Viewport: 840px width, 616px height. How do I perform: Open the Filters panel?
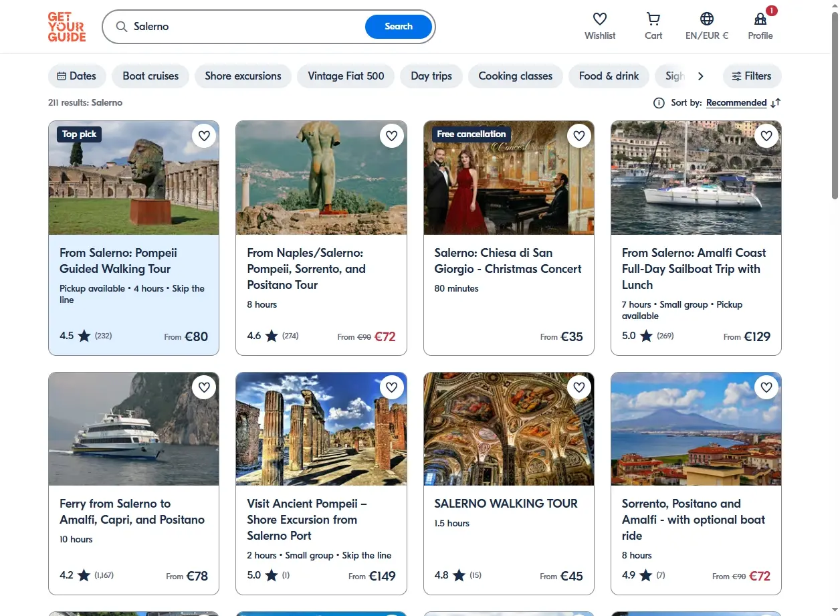pos(752,76)
